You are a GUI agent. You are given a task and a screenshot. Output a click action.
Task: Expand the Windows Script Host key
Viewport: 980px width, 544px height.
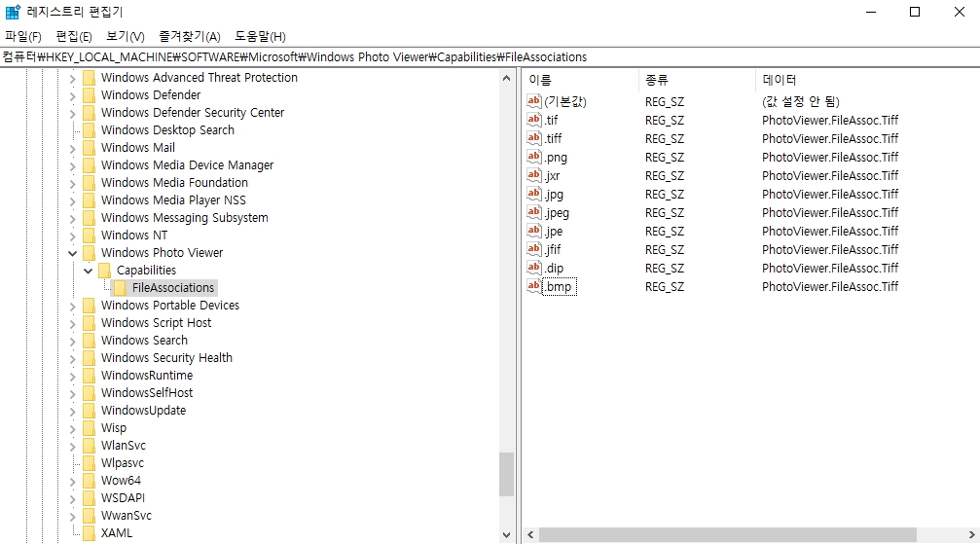72,323
